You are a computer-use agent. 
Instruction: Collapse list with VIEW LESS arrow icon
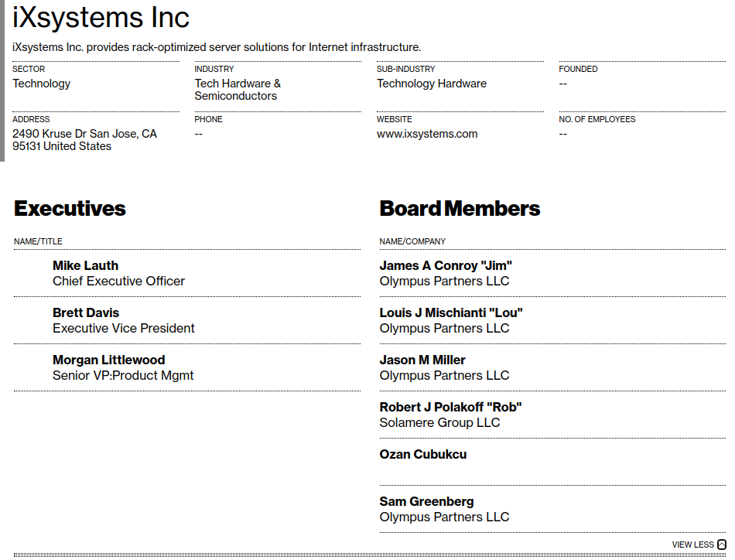click(721, 545)
